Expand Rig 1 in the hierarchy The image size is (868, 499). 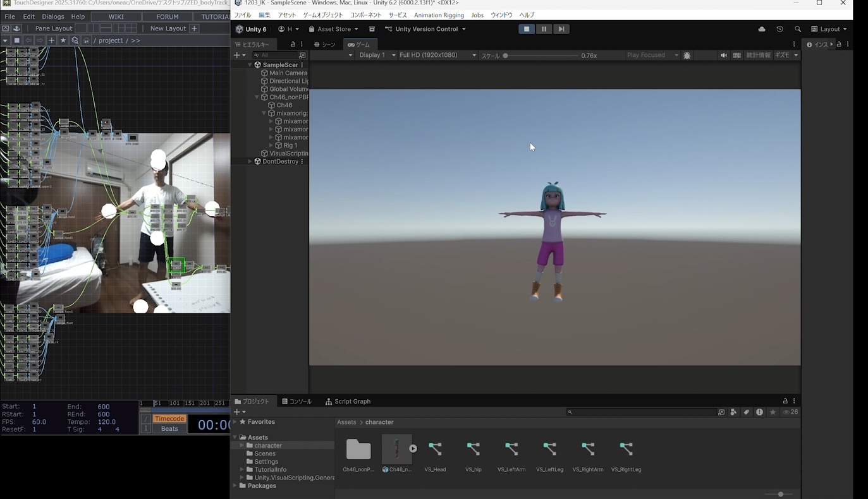(272, 145)
